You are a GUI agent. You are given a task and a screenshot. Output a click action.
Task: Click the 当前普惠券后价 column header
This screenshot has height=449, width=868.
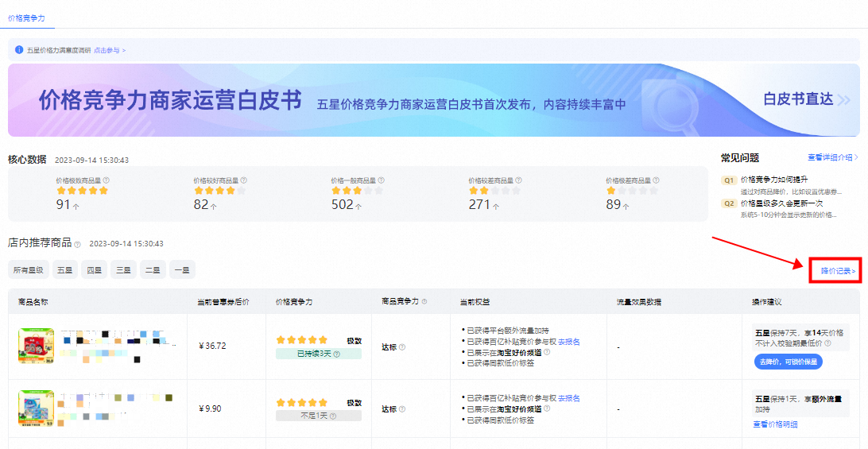pyautogui.click(x=223, y=302)
